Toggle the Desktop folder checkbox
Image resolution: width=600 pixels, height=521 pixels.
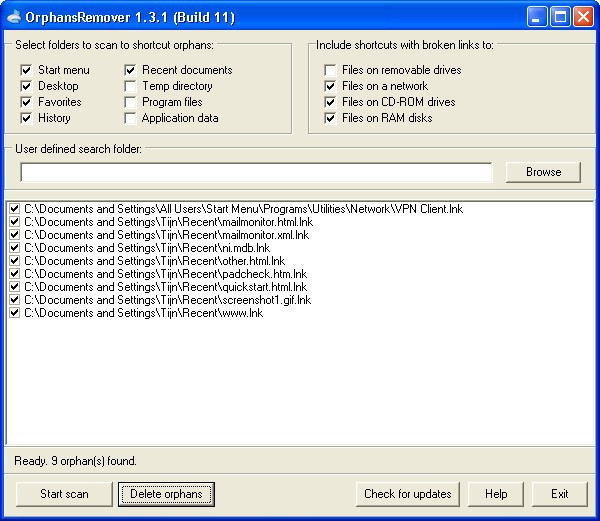pyautogui.click(x=26, y=86)
